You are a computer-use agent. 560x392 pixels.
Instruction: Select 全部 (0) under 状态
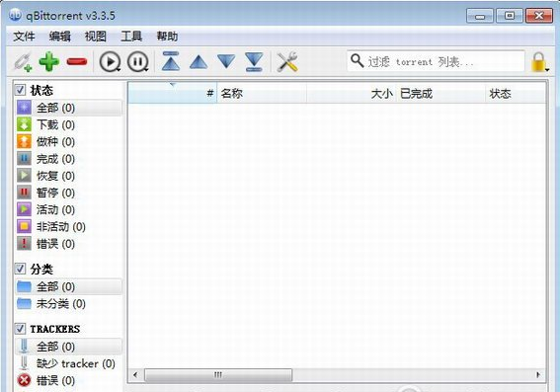point(68,108)
